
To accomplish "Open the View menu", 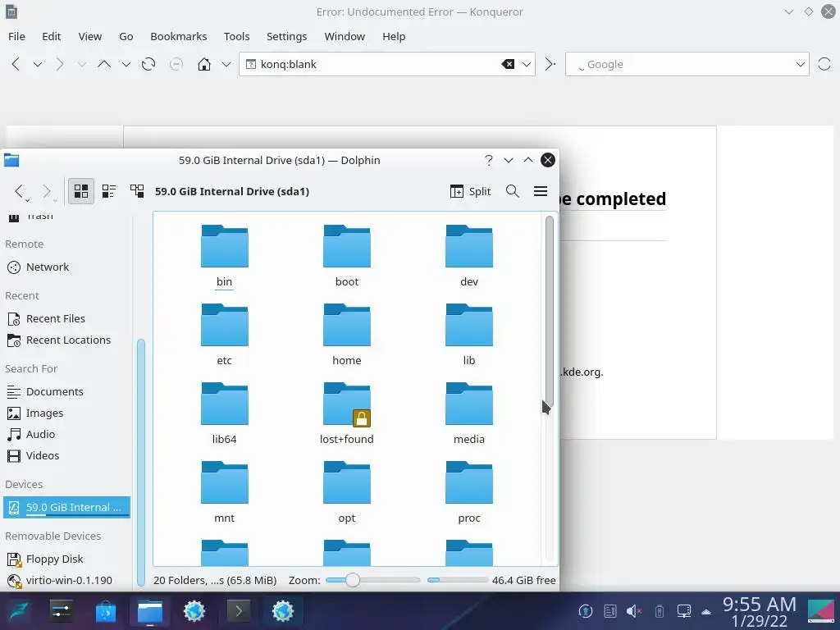I will (x=90, y=36).
